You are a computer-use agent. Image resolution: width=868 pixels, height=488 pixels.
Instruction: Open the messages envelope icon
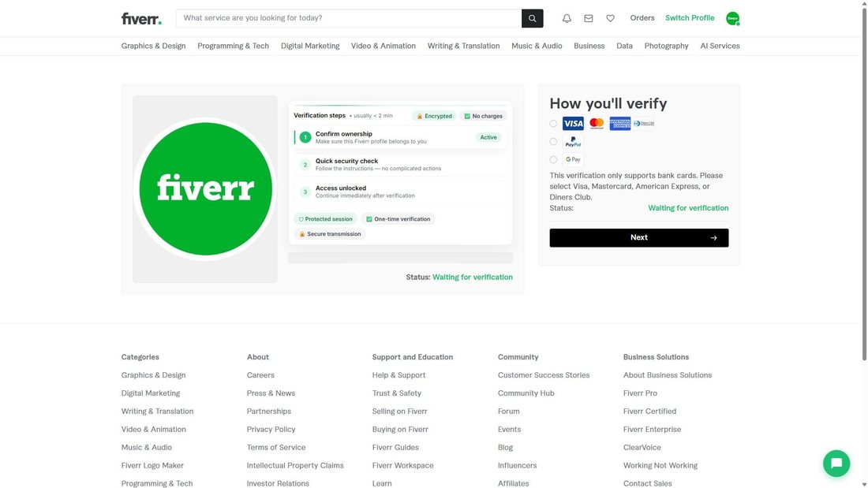click(589, 18)
